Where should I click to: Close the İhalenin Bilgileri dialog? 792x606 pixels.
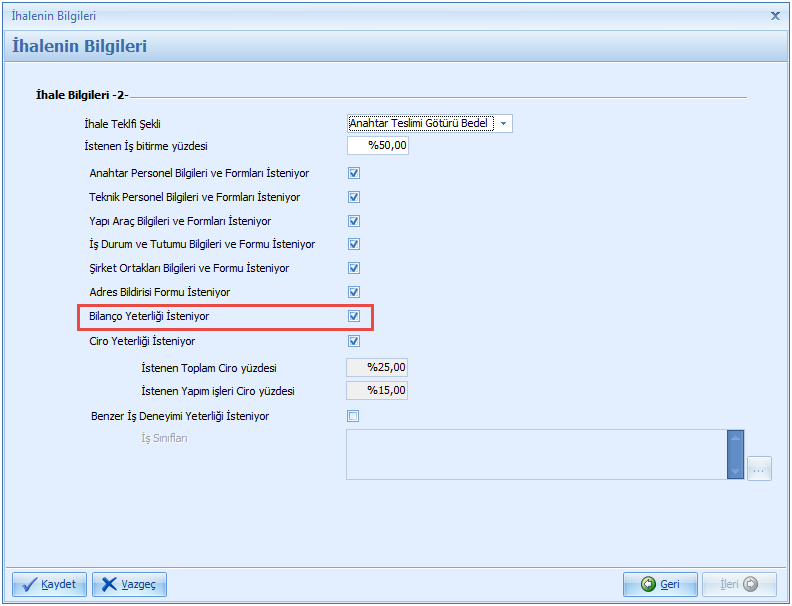click(x=775, y=16)
